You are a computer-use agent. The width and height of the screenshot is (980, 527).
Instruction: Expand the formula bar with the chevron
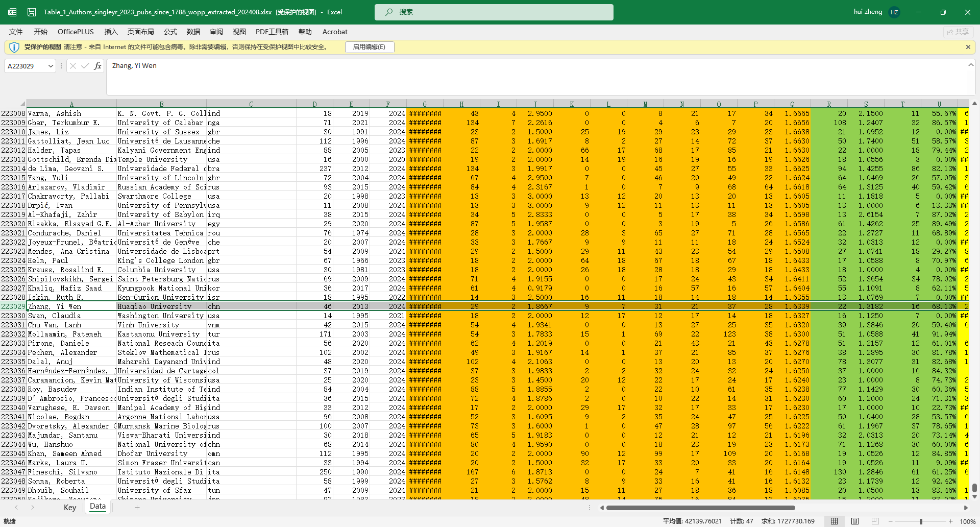(x=971, y=65)
